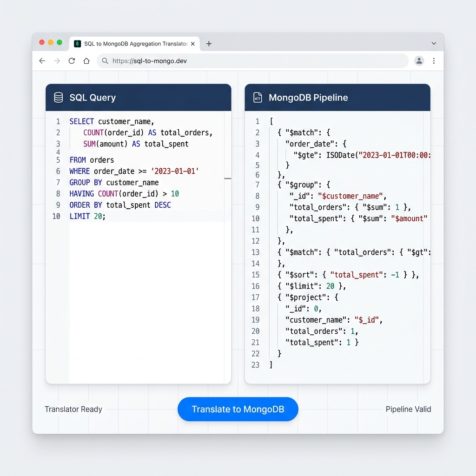Viewport: 476px width, 476px height.
Task: Click the GROUP BY customer_name line
Action: [x=114, y=182]
